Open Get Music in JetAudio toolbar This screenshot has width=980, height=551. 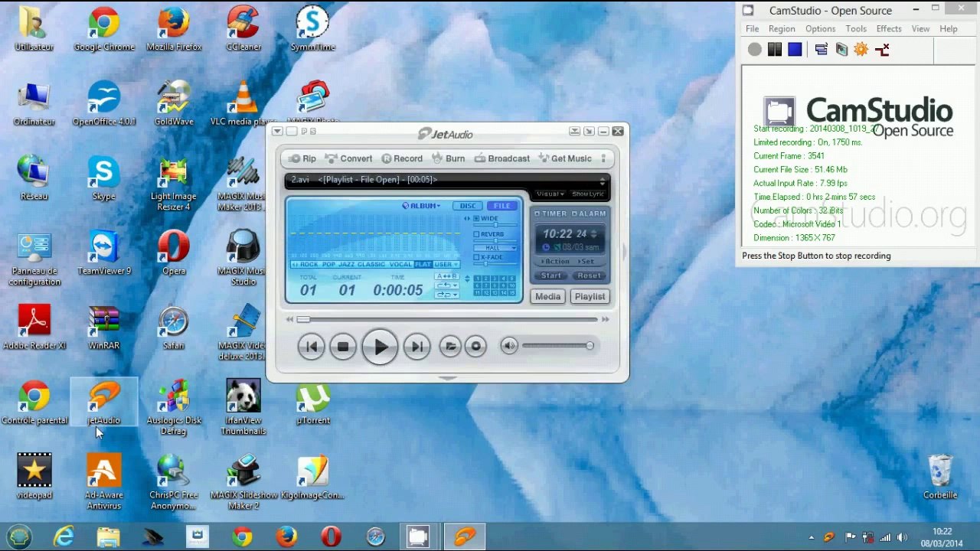point(565,158)
